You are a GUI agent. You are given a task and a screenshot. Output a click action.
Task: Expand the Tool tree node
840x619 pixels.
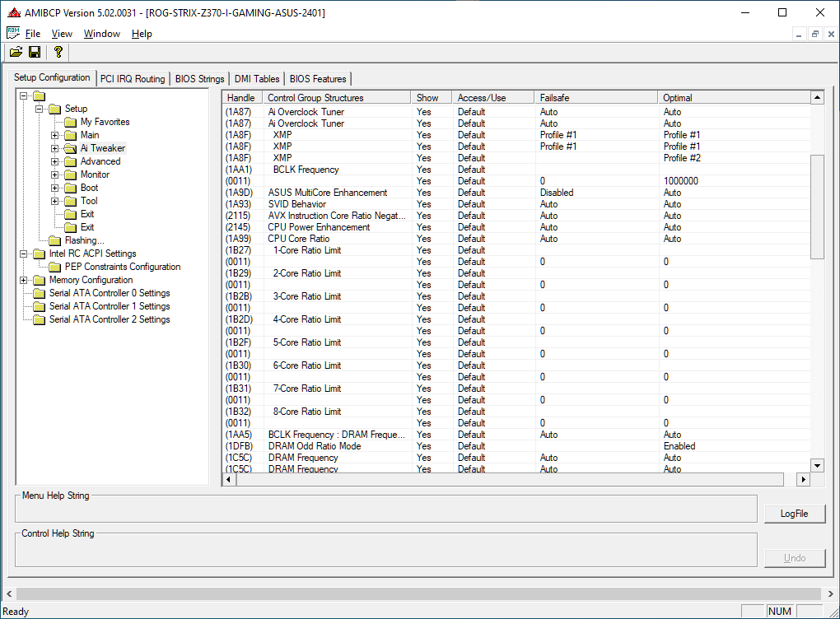[54, 202]
